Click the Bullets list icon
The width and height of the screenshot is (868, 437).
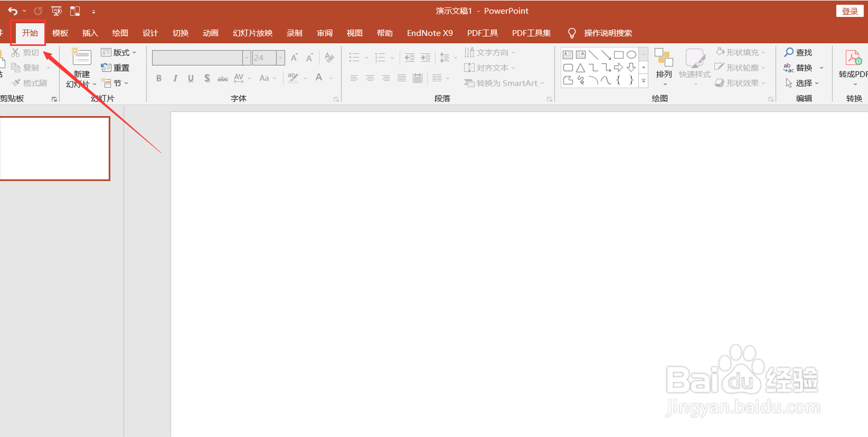click(354, 57)
